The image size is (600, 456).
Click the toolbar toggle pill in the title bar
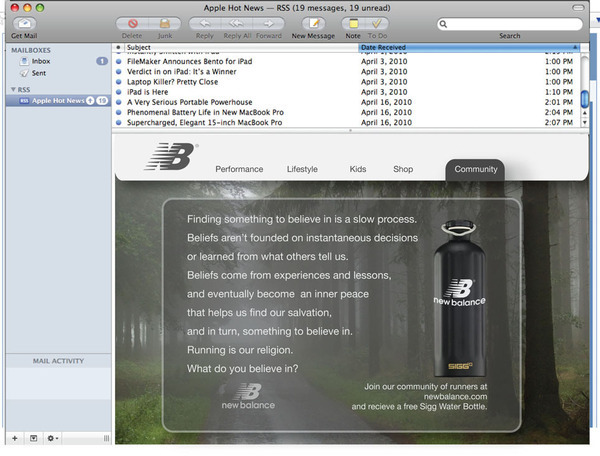[x=578, y=8]
